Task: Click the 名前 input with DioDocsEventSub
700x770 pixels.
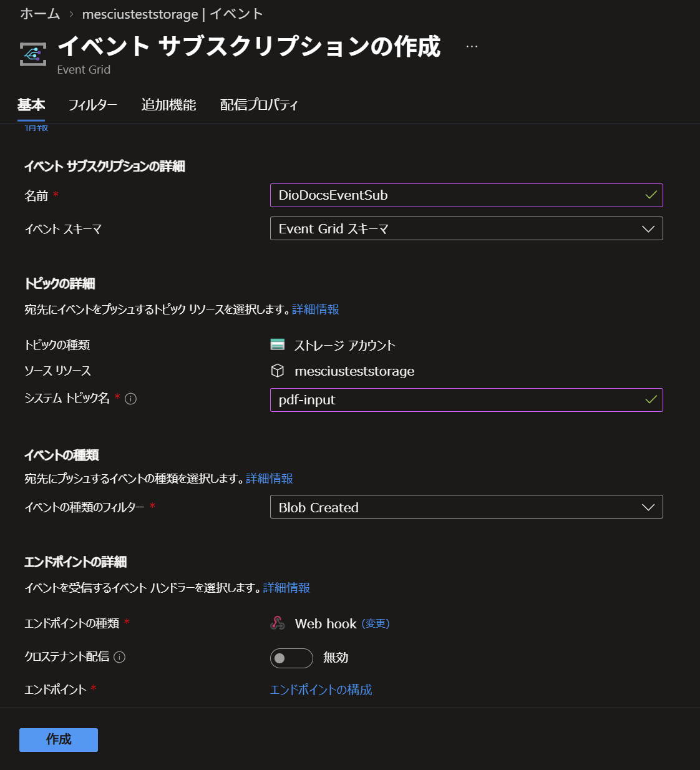Action: tap(467, 195)
